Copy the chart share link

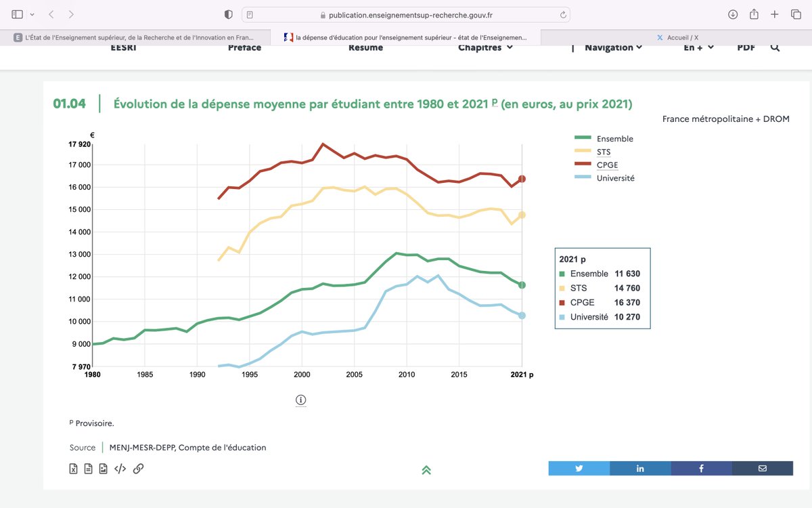(x=139, y=468)
